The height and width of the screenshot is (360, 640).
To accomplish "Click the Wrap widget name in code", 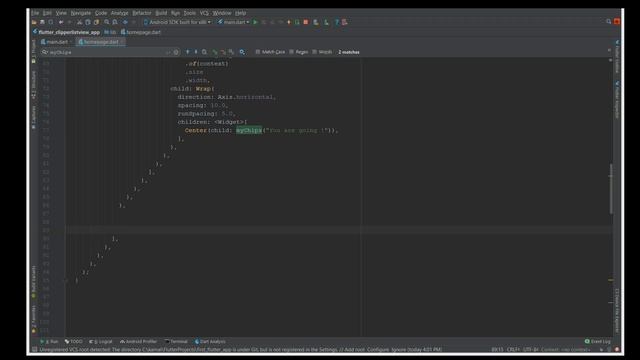I will (204, 89).
